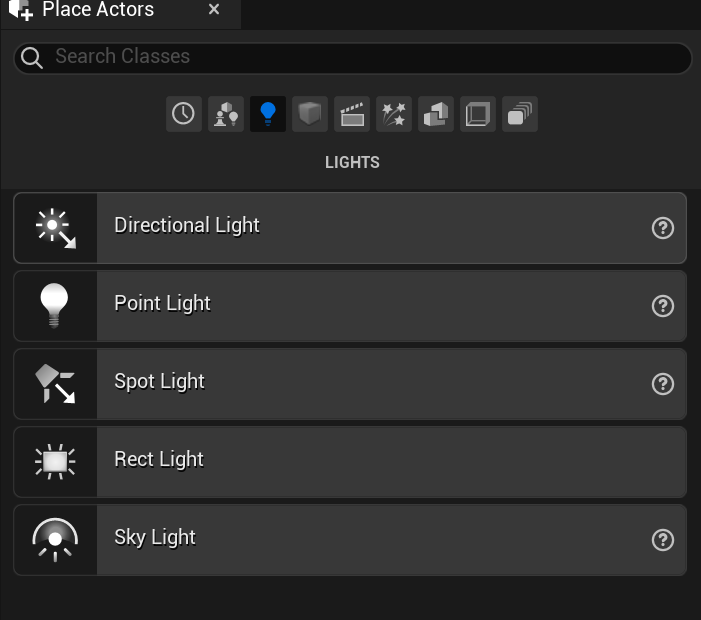Open the Visual Effects sparkle category
Screen dimensions: 701x620
pos(394,114)
